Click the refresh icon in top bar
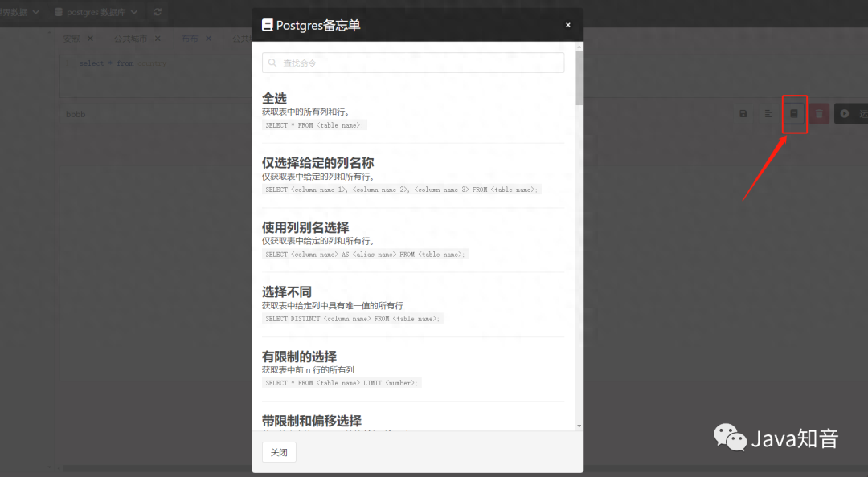Viewport: 868px width, 477px height. pos(157,12)
